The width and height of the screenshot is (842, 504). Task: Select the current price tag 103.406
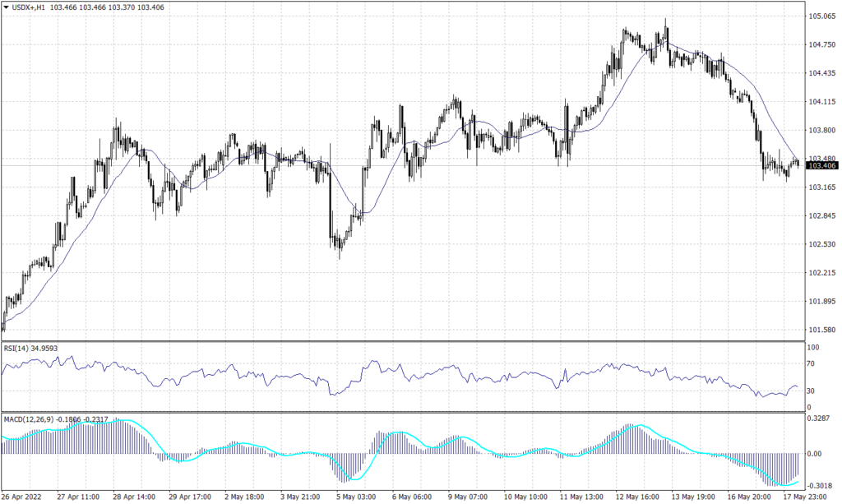pyautogui.click(x=822, y=166)
